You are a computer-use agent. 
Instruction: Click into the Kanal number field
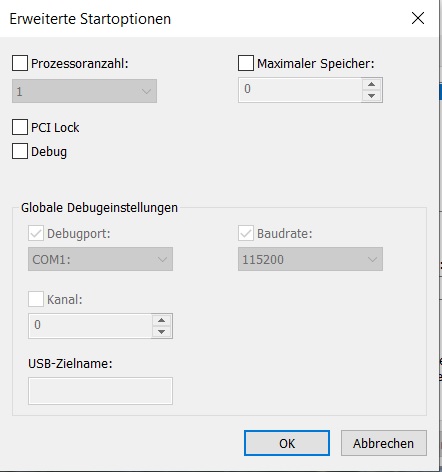(90, 326)
